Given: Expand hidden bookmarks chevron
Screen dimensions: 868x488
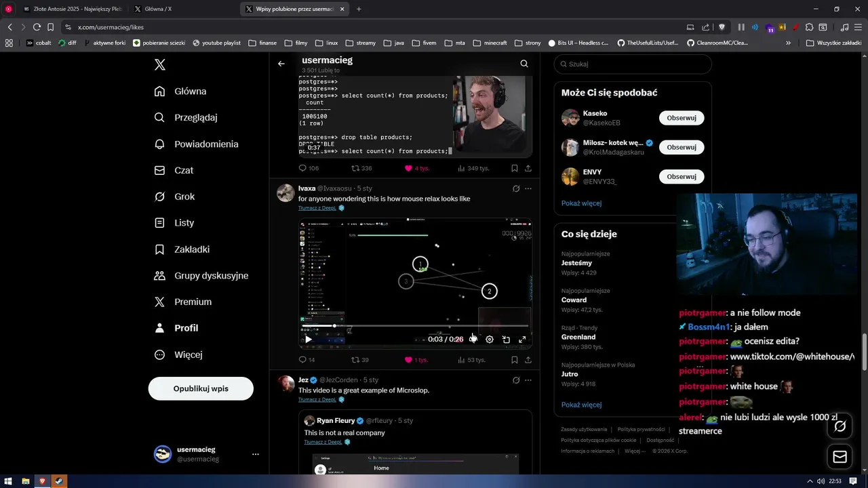Looking at the screenshot, I should pos(788,43).
